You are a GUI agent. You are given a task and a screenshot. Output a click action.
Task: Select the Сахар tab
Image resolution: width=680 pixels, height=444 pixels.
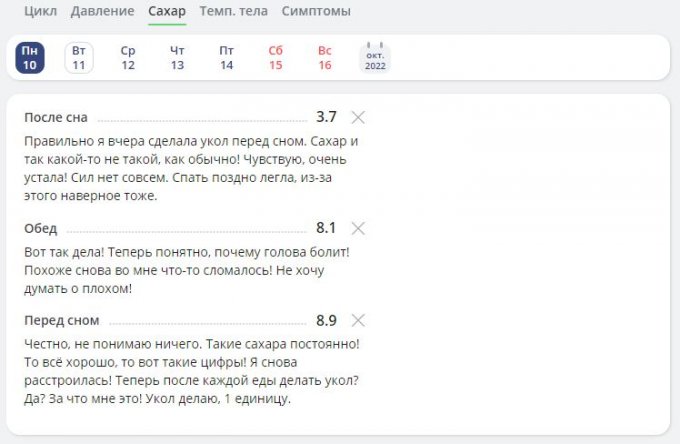(x=166, y=11)
